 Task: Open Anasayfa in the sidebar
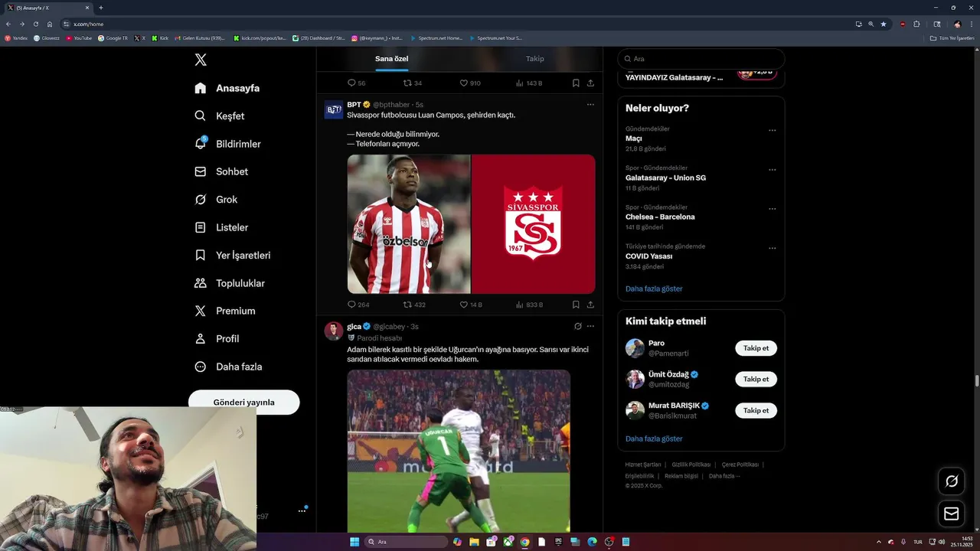tap(227, 88)
